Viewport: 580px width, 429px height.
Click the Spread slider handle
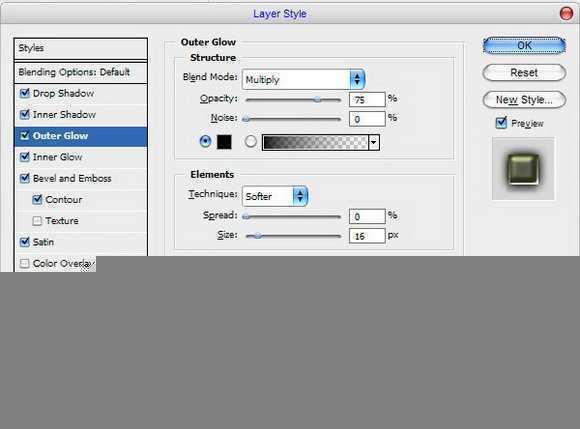click(246, 217)
